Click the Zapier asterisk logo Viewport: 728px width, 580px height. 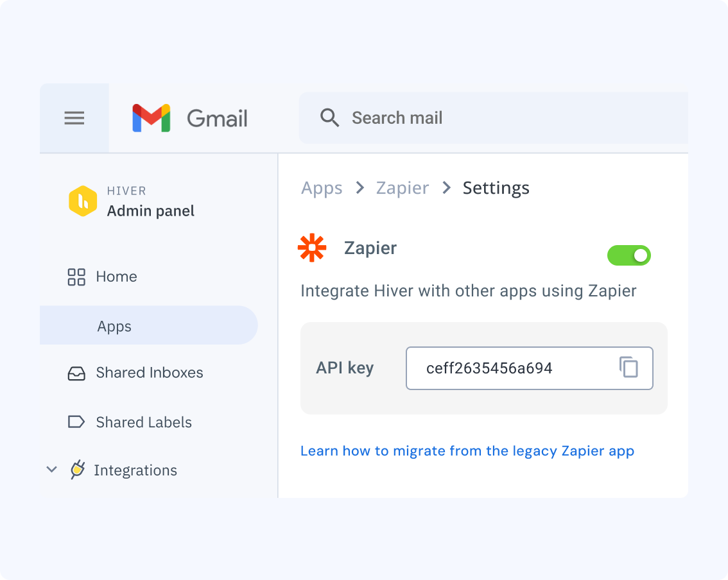(x=312, y=247)
